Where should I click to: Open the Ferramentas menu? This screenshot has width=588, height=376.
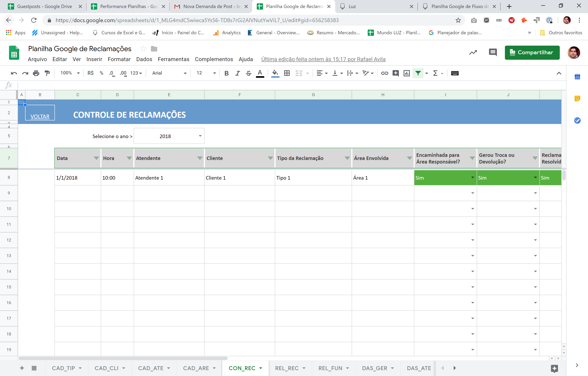[173, 59]
